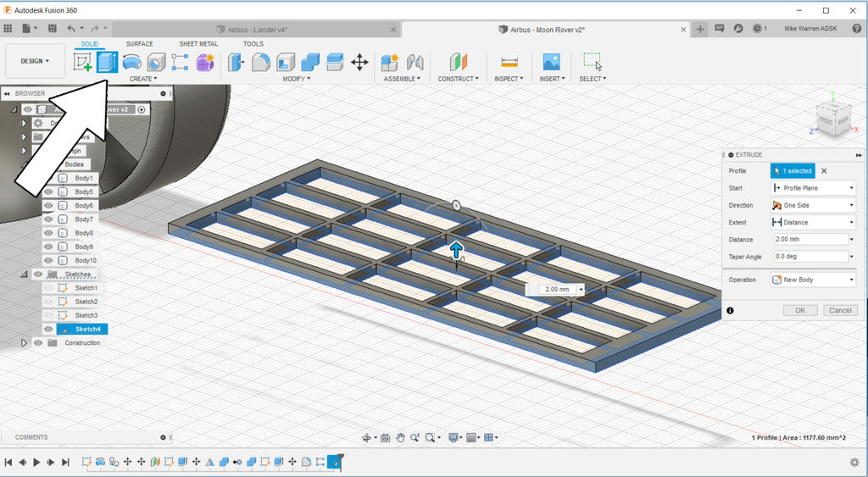Click the Press Pull icon in Modify

236,63
